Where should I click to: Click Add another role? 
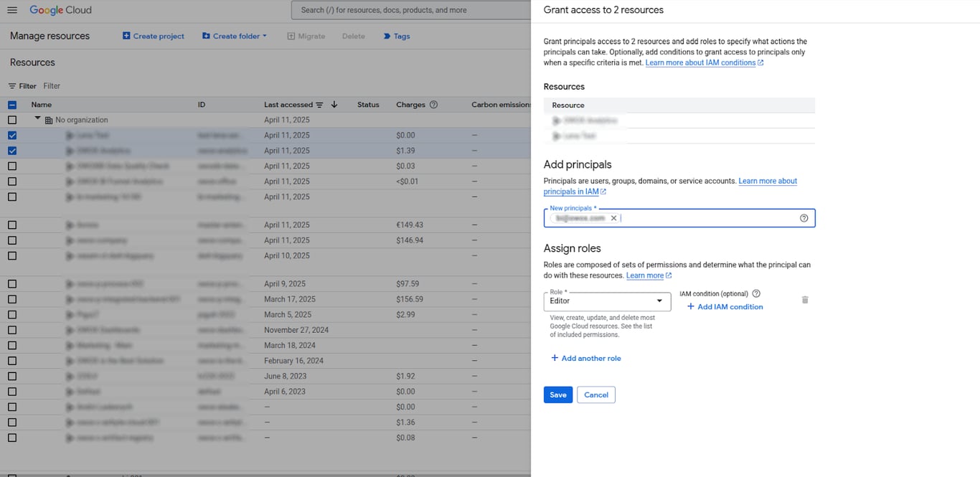pyautogui.click(x=586, y=358)
